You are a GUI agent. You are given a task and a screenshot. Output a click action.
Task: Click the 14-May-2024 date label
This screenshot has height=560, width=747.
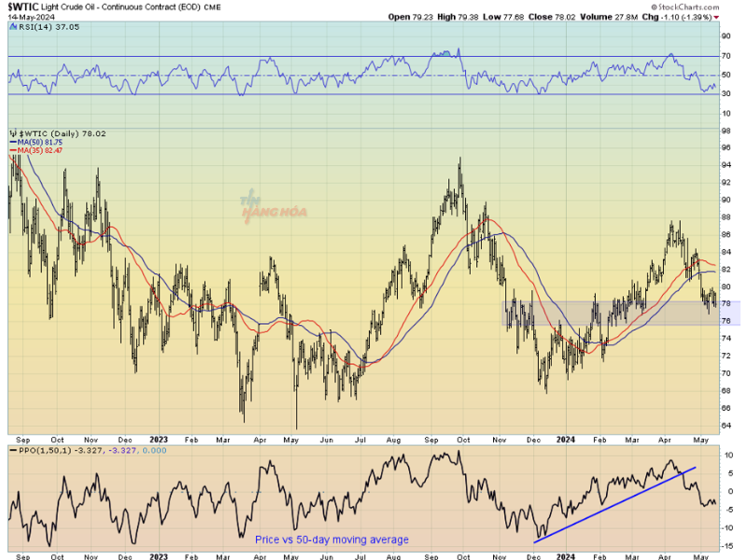[31, 17]
